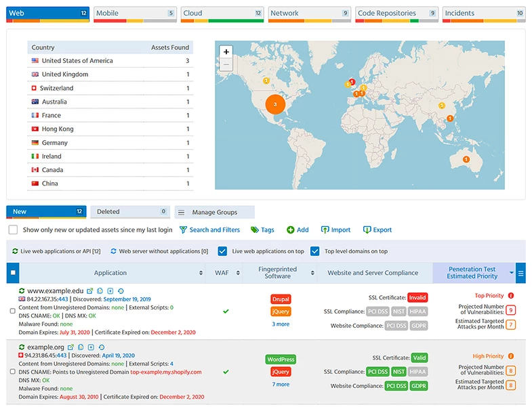Click history icon next to example.org

click(101, 347)
